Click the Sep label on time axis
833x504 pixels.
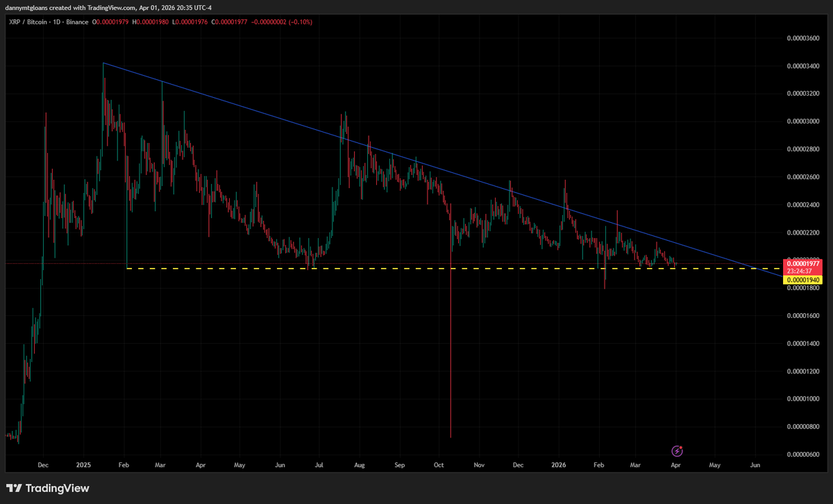coord(400,464)
